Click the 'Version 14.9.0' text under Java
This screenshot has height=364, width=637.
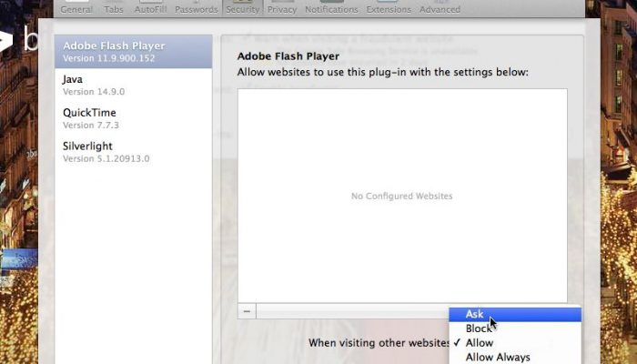pos(94,92)
